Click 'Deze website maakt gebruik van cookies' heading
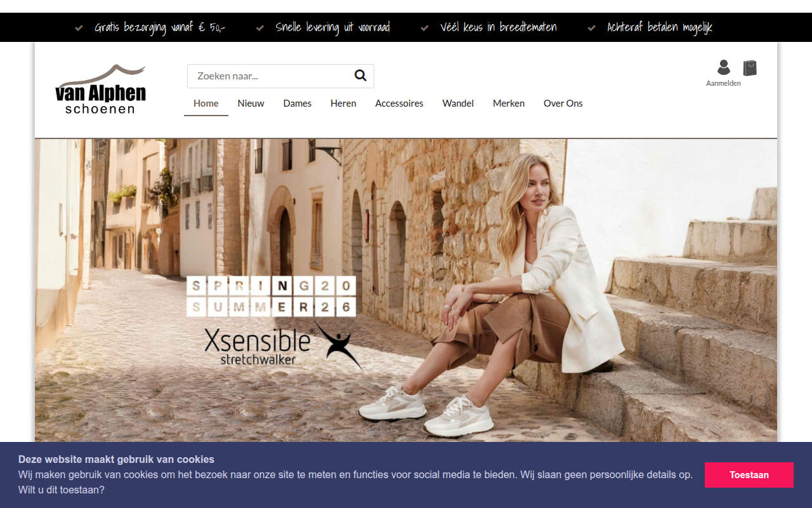812x508 pixels. 116,459
